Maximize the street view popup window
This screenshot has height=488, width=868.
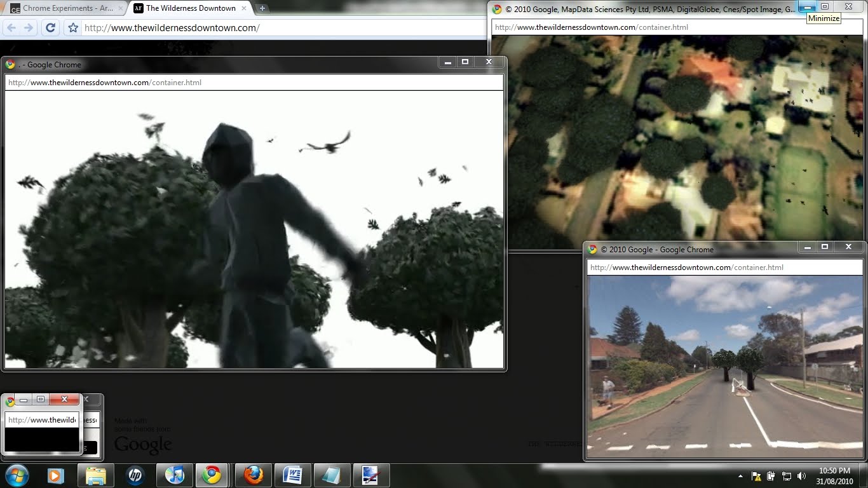tap(825, 247)
